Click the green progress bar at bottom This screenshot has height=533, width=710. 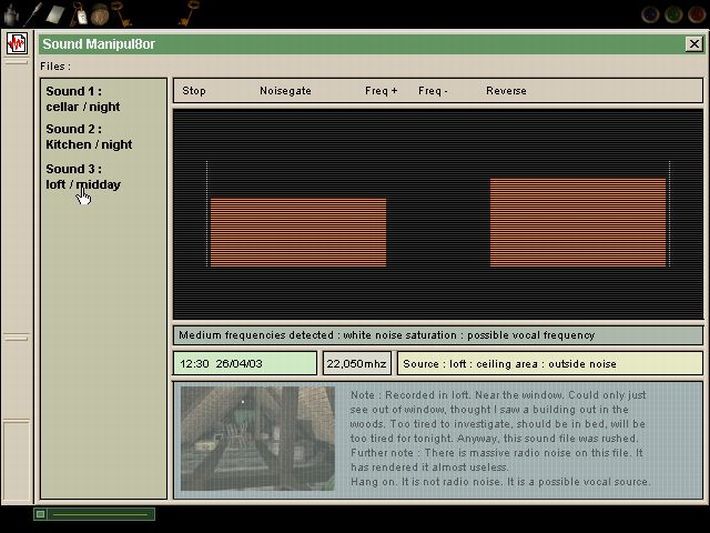(x=100, y=514)
